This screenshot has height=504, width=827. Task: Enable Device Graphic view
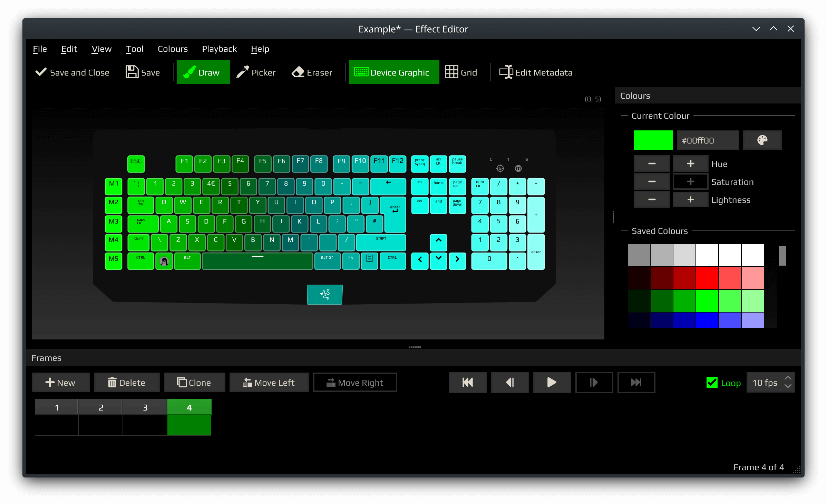[x=394, y=72]
